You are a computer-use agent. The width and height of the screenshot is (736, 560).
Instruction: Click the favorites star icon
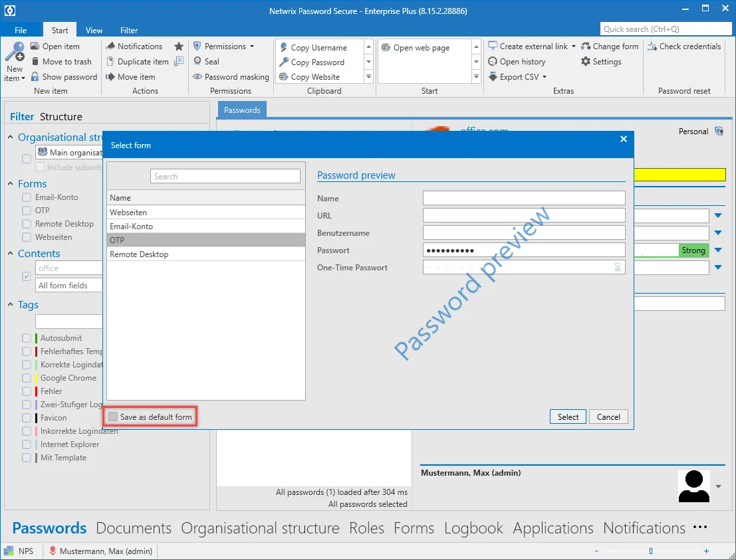coord(178,47)
